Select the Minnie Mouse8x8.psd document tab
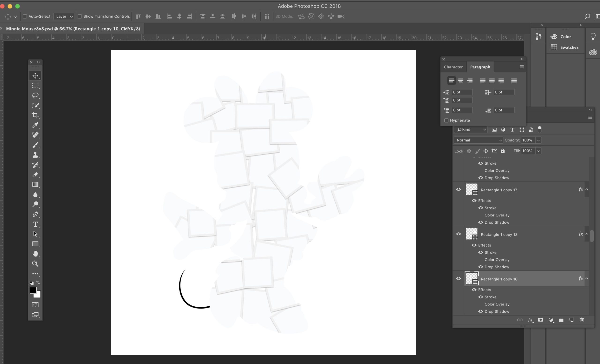600x364 pixels. pyautogui.click(x=73, y=29)
